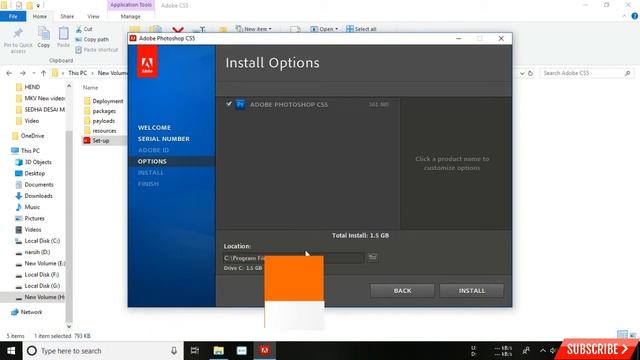The height and width of the screenshot is (360, 640).
Task: Select the Adobe Photoshop CS5 product name
Action: (289, 104)
